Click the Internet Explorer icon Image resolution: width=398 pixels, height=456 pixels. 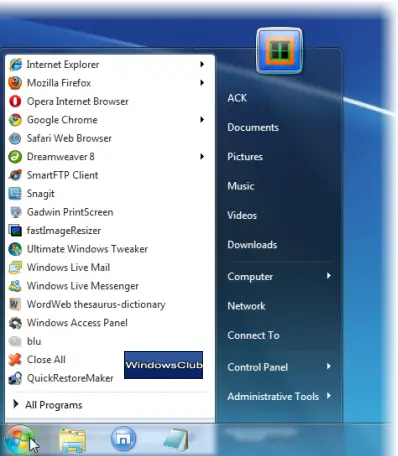click(x=15, y=64)
